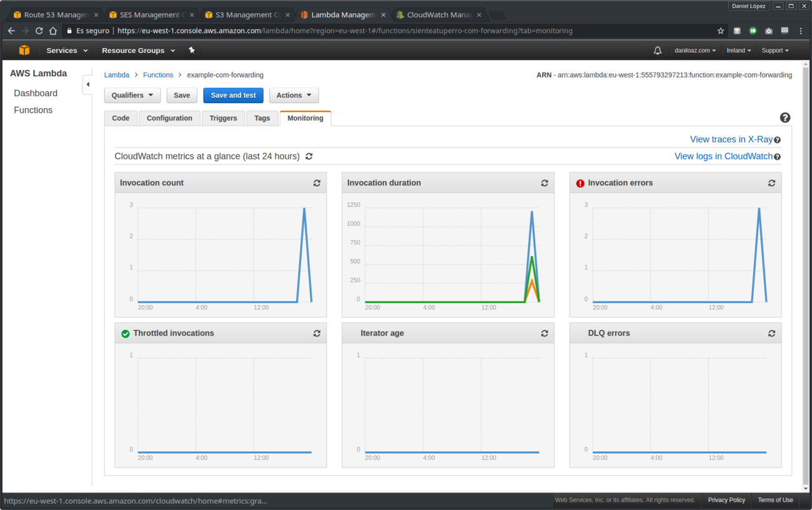Open the notifications bell icon
Image resolution: width=812 pixels, height=510 pixels.
tap(658, 50)
